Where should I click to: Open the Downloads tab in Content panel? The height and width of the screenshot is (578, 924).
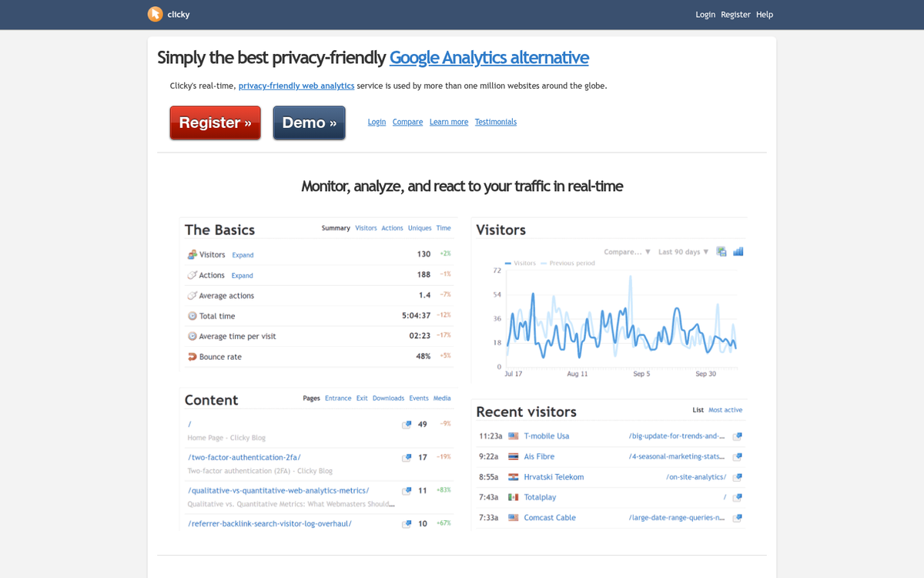(x=388, y=398)
